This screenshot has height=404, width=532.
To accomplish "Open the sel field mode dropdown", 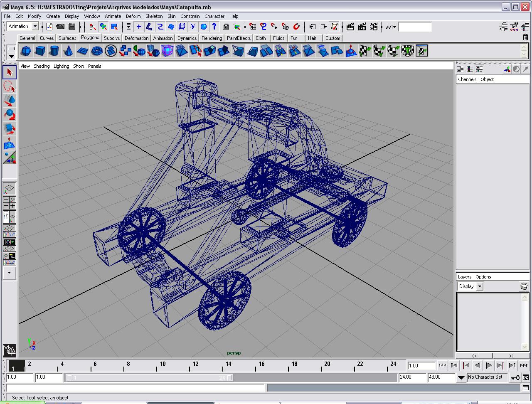I will (x=391, y=27).
